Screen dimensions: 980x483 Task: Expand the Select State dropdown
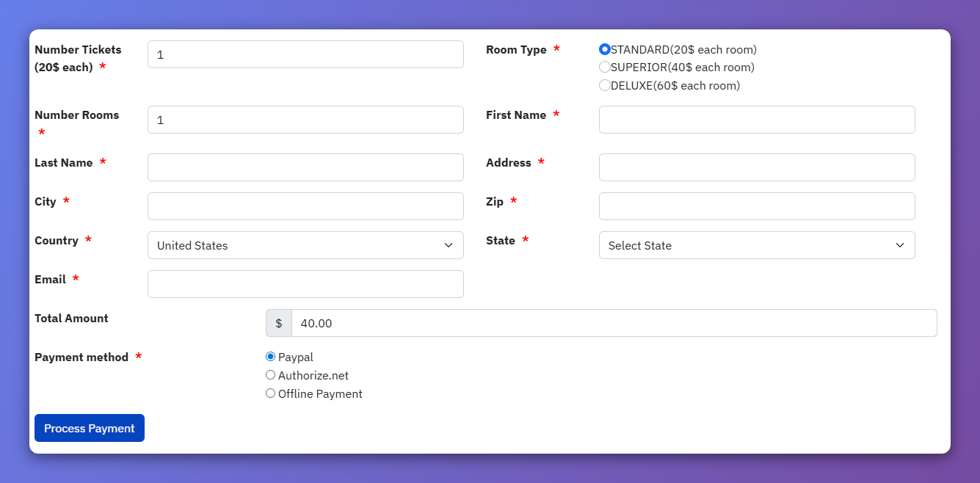(756, 245)
